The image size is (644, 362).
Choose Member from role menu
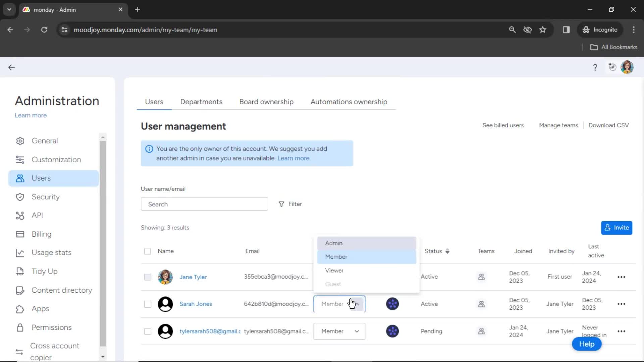click(367, 257)
